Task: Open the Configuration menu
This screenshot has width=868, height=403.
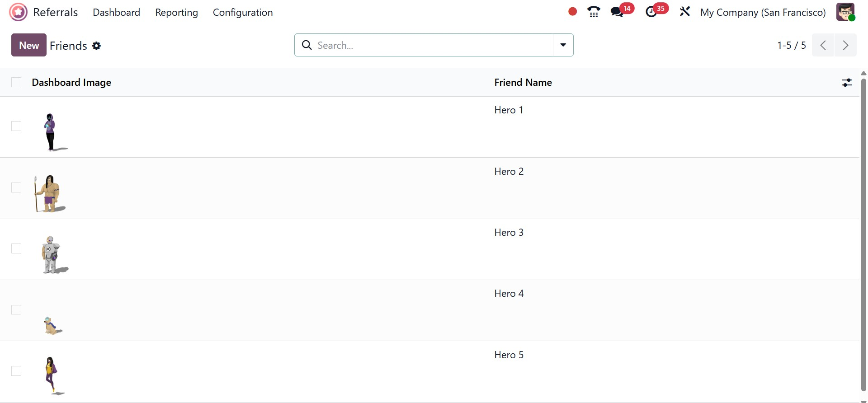Action: point(243,12)
